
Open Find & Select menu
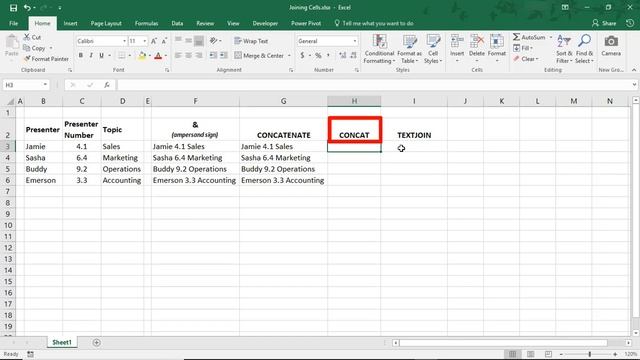(584, 49)
